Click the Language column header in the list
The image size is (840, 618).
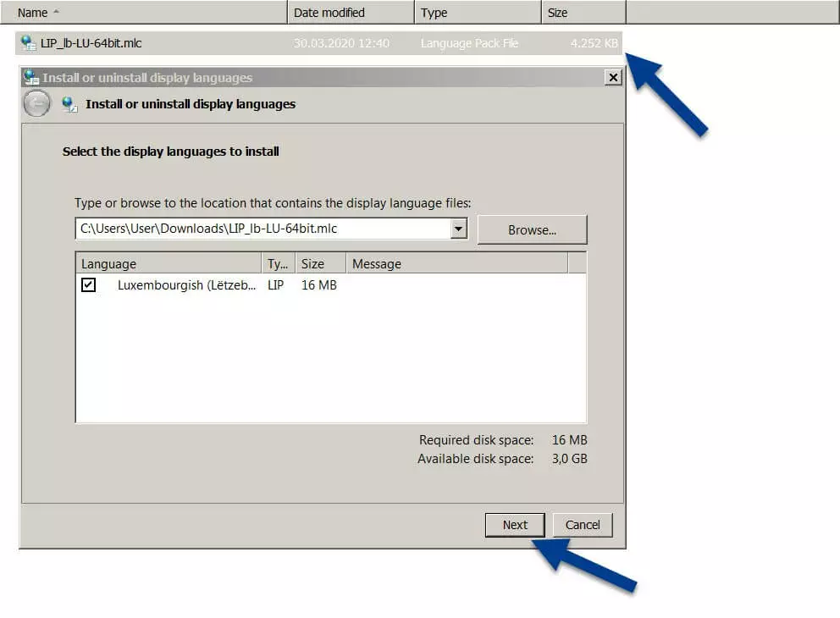[169, 264]
